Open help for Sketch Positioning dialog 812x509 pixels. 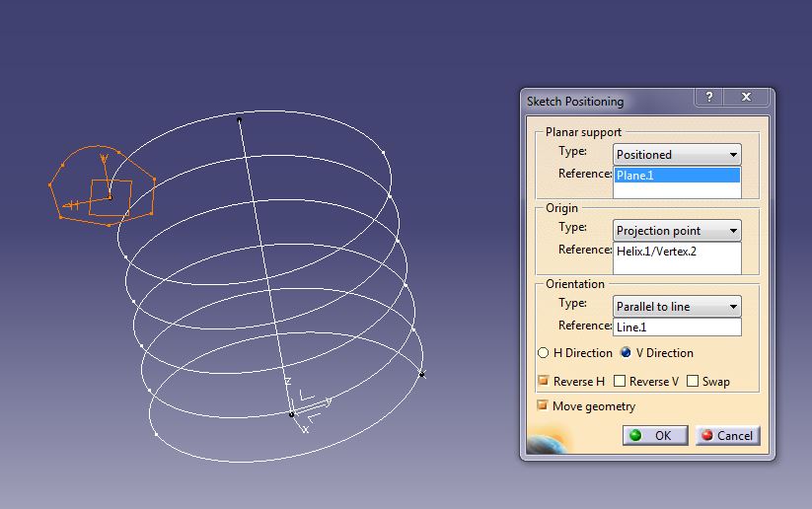click(x=709, y=97)
